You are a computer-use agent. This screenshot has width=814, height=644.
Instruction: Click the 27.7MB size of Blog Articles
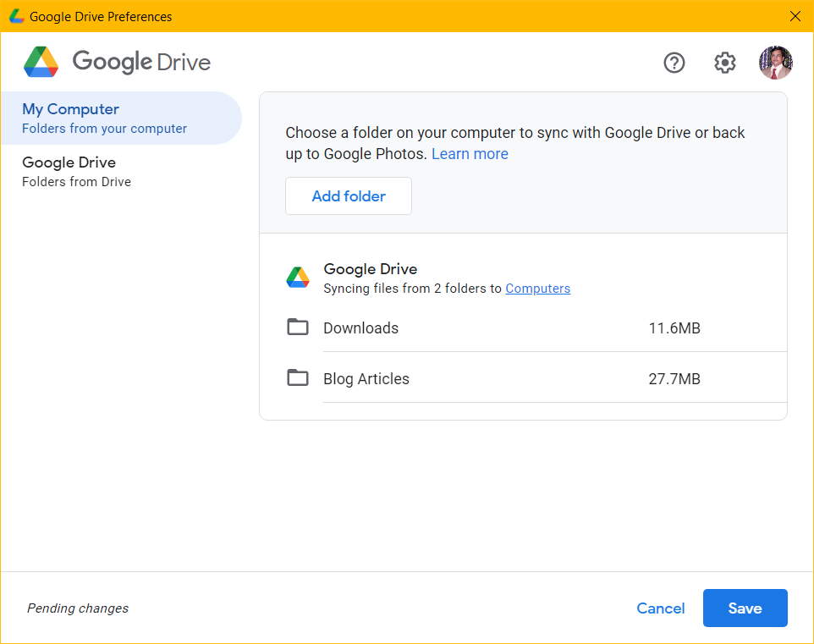[x=674, y=378]
